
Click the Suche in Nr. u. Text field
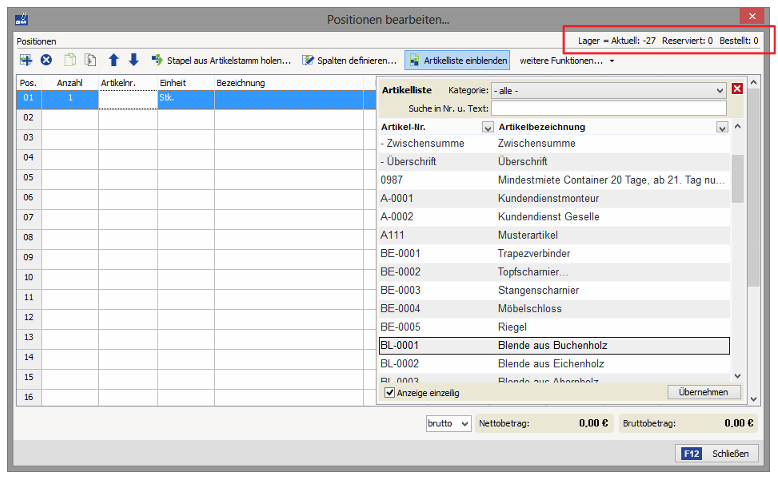(609, 108)
